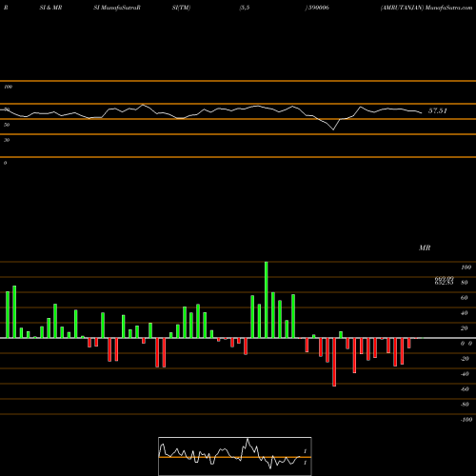This screenshot has width=476, height=476.
Task: Click the RSI value 57.51 label
Action: coord(438,110)
